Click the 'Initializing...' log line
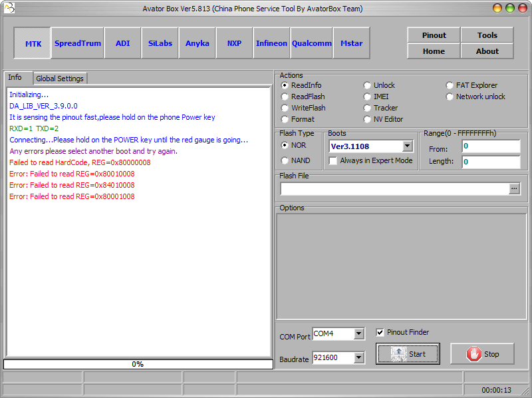This screenshot has height=398, width=532. [x=29, y=95]
